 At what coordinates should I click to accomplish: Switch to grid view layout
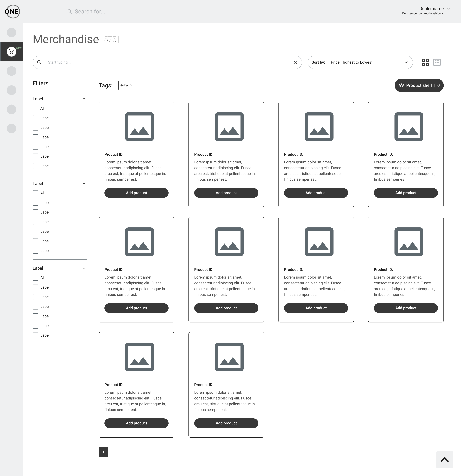point(425,62)
